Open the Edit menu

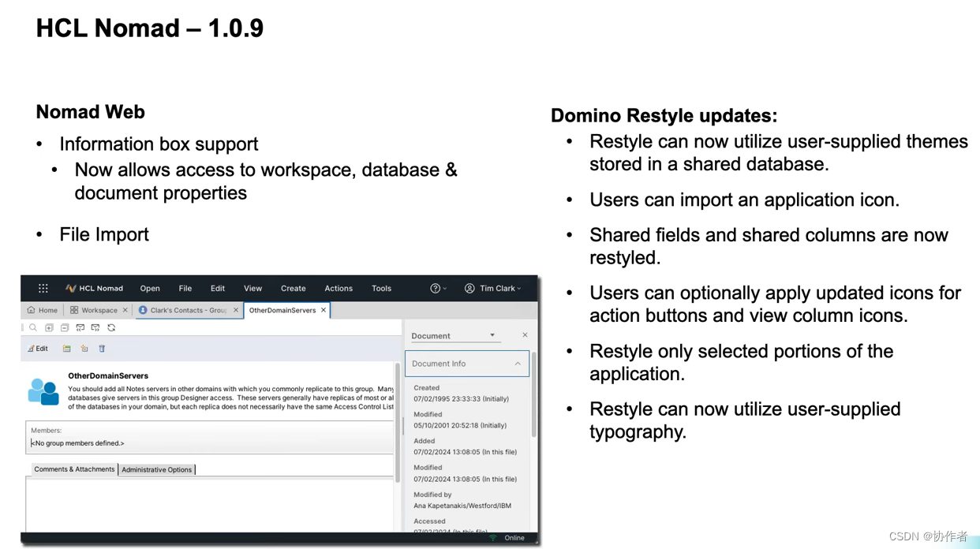point(218,289)
